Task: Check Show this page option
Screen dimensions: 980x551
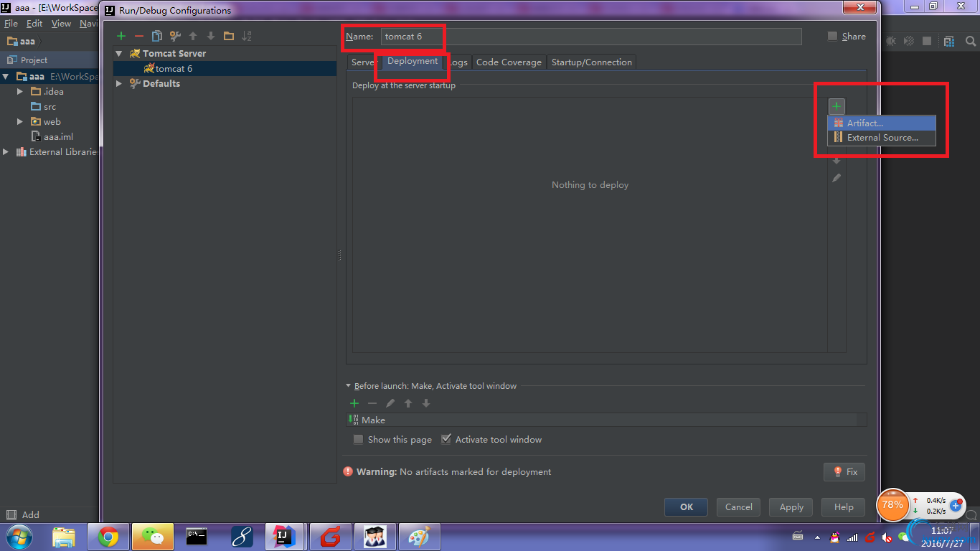Action: point(358,439)
